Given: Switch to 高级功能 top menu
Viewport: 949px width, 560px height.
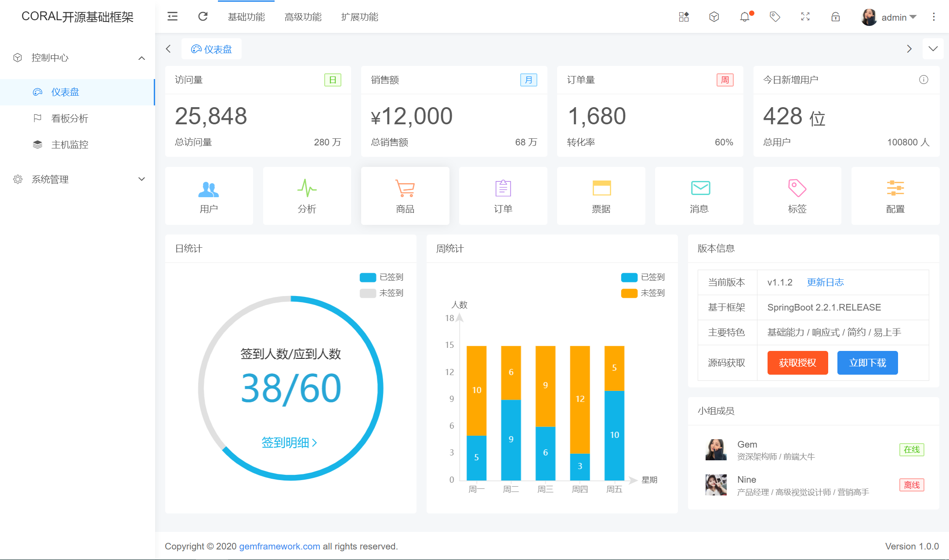Looking at the screenshot, I should pyautogui.click(x=303, y=17).
